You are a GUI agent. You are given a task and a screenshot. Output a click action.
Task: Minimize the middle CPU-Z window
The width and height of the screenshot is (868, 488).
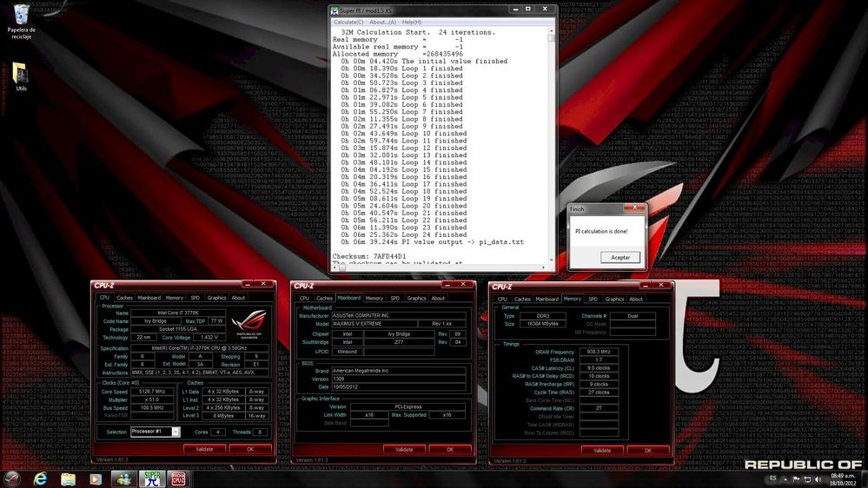pyautogui.click(x=447, y=285)
